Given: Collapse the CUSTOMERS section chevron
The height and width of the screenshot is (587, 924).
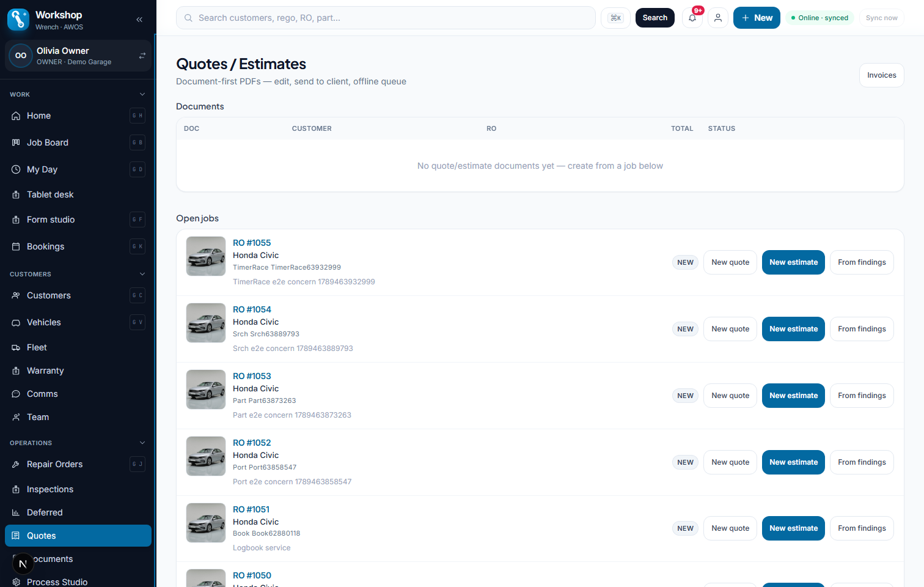Looking at the screenshot, I should coord(142,274).
